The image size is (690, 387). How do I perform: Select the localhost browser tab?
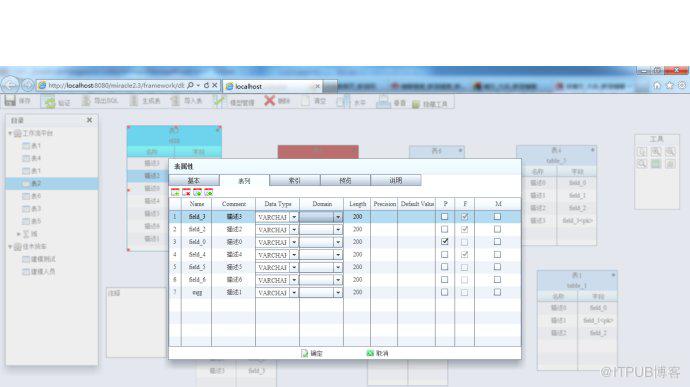(x=273, y=86)
